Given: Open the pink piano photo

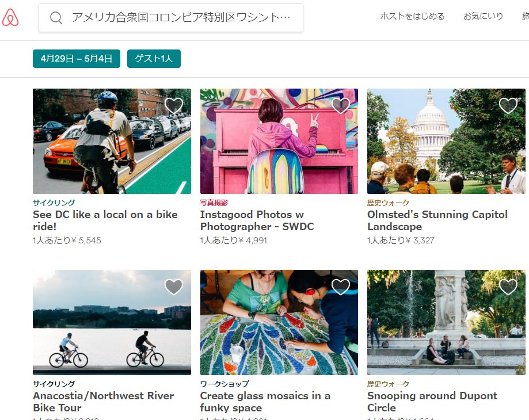Looking at the screenshot, I should point(279,141).
